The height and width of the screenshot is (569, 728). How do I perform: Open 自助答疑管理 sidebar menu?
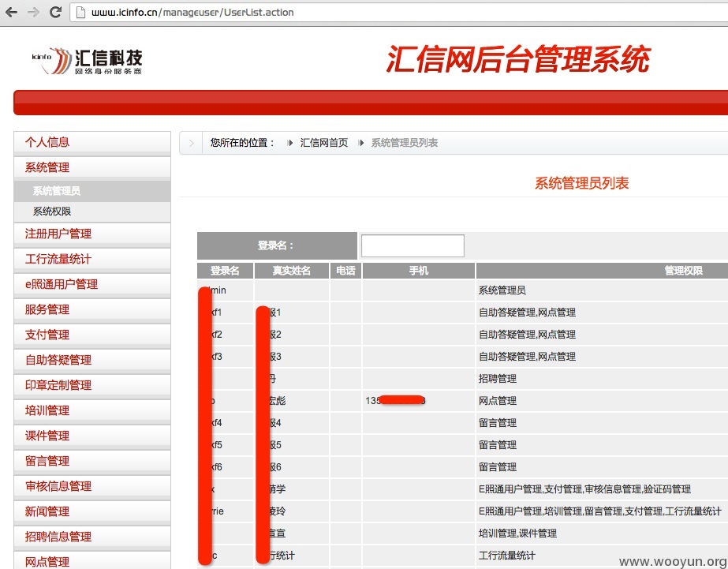92,360
